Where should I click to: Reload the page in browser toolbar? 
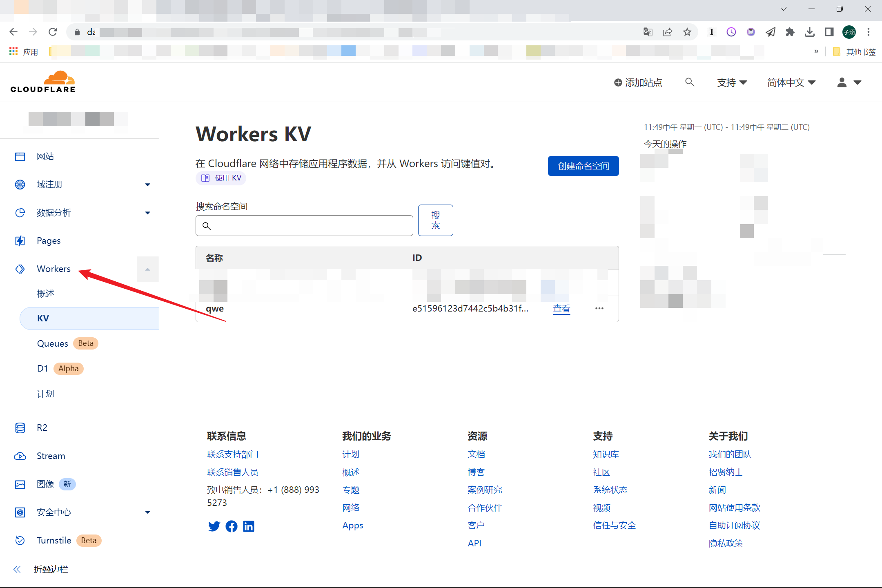[x=53, y=32]
